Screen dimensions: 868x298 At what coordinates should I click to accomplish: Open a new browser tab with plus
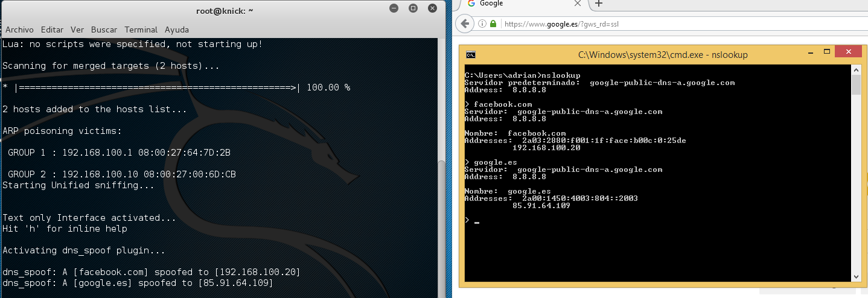[x=599, y=3]
